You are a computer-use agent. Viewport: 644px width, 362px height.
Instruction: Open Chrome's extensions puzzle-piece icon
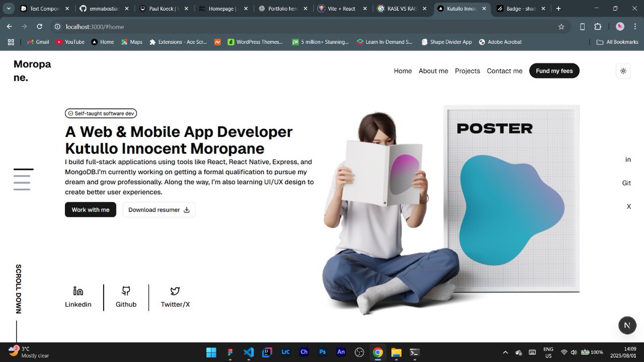[x=597, y=26]
